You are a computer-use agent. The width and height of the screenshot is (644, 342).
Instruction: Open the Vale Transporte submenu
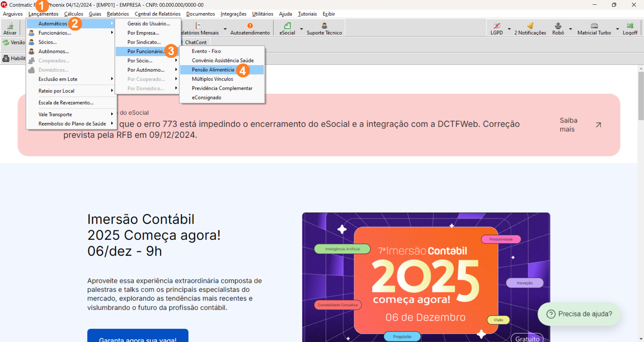point(55,115)
